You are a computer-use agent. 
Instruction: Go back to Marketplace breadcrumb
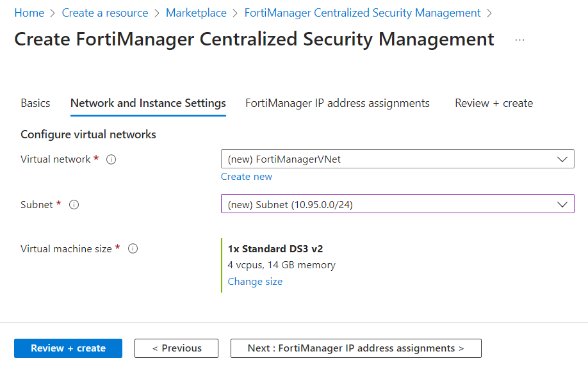tap(196, 13)
